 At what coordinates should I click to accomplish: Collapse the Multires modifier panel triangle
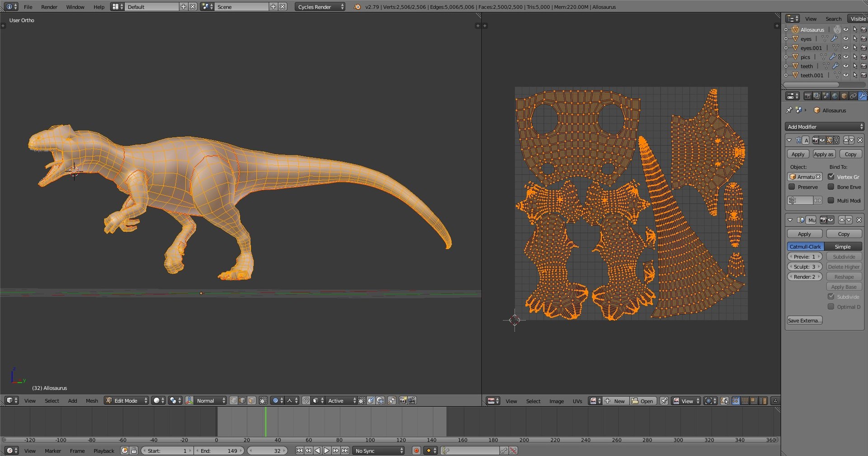click(x=790, y=220)
